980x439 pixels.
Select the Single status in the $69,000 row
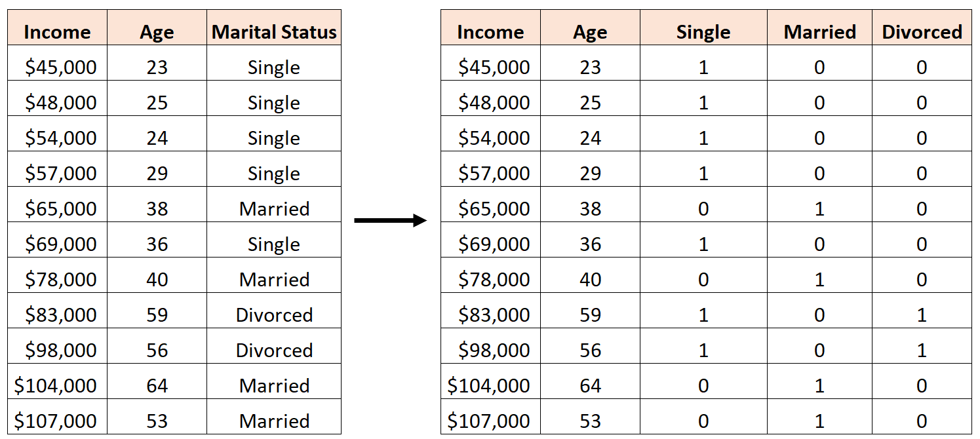click(x=274, y=244)
